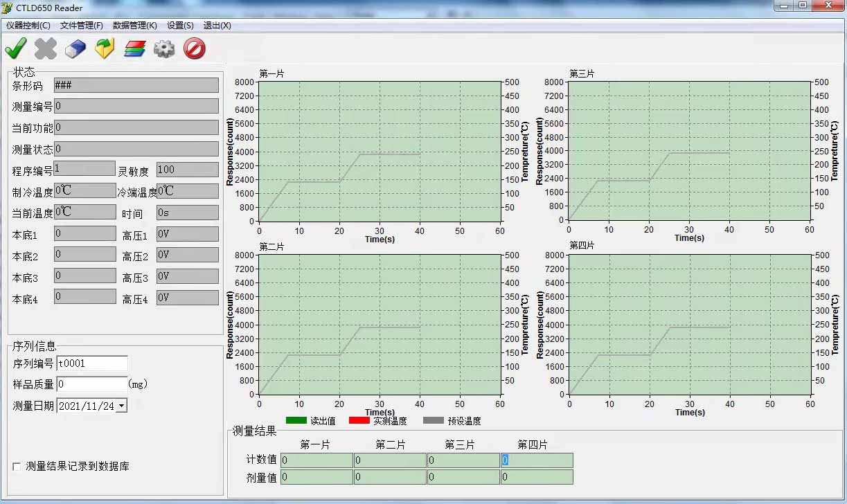847x504 pixels.
Task: Click the 高压3 field
Action: tap(188, 276)
